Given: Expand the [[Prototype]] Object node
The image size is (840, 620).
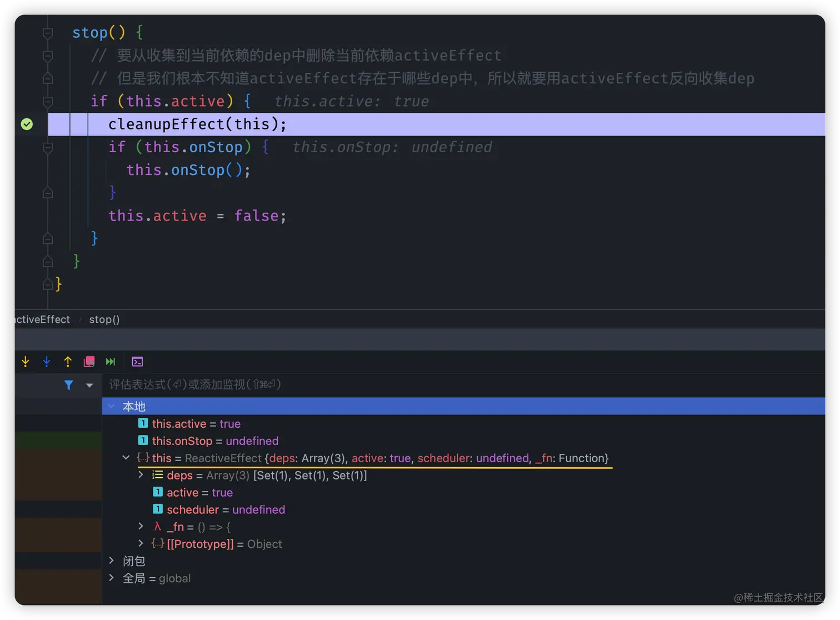Looking at the screenshot, I should tap(140, 543).
